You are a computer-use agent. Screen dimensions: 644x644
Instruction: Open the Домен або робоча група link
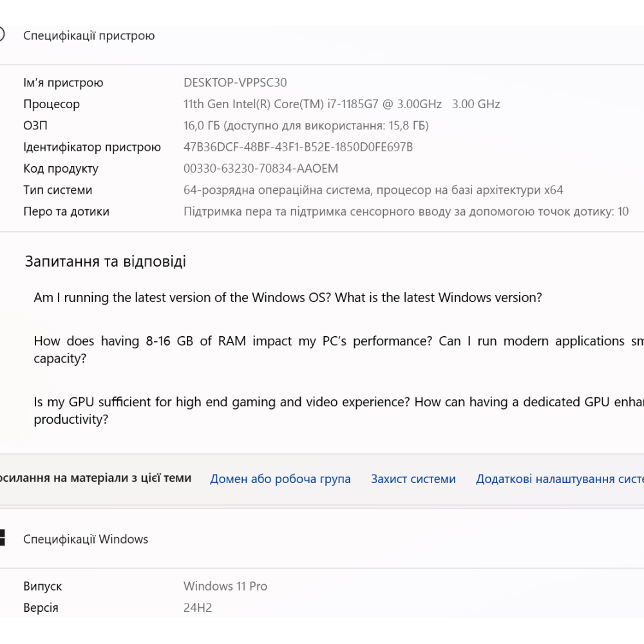(x=280, y=478)
